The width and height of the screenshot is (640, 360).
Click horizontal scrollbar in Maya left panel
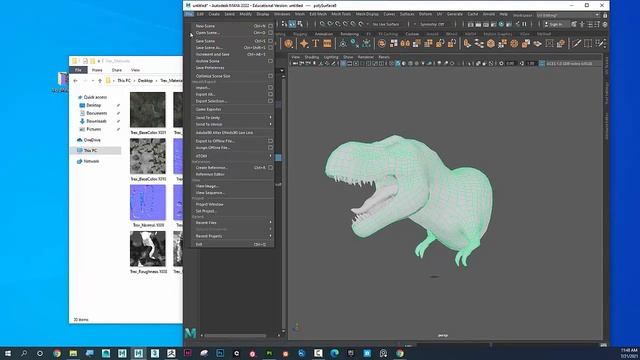[x=235, y=336]
